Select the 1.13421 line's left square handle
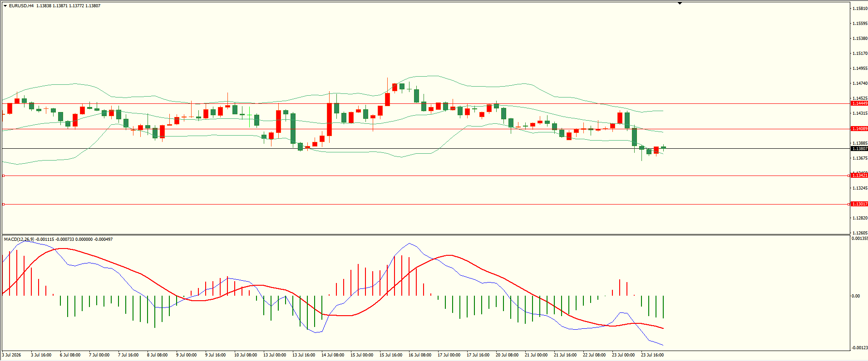 3,176
